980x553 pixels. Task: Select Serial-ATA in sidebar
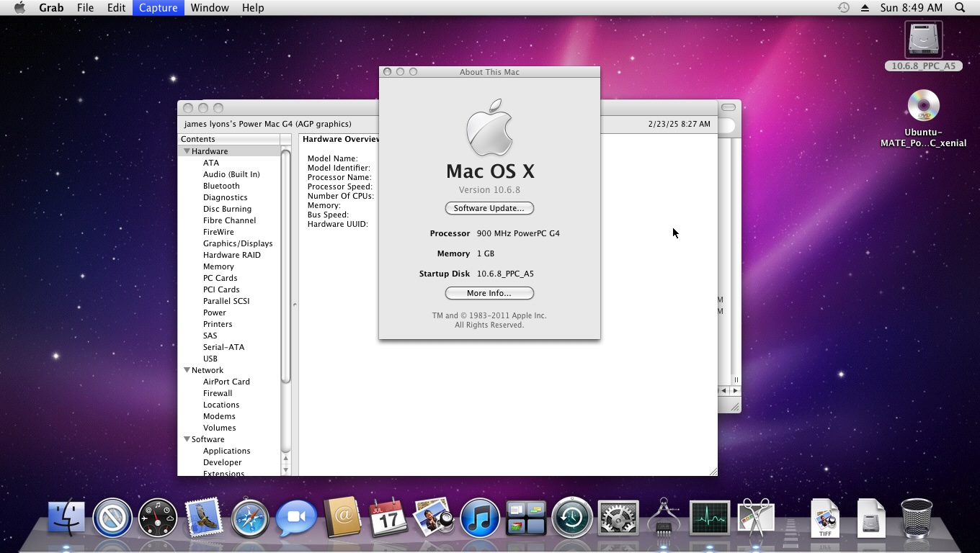[x=223, y=347]
